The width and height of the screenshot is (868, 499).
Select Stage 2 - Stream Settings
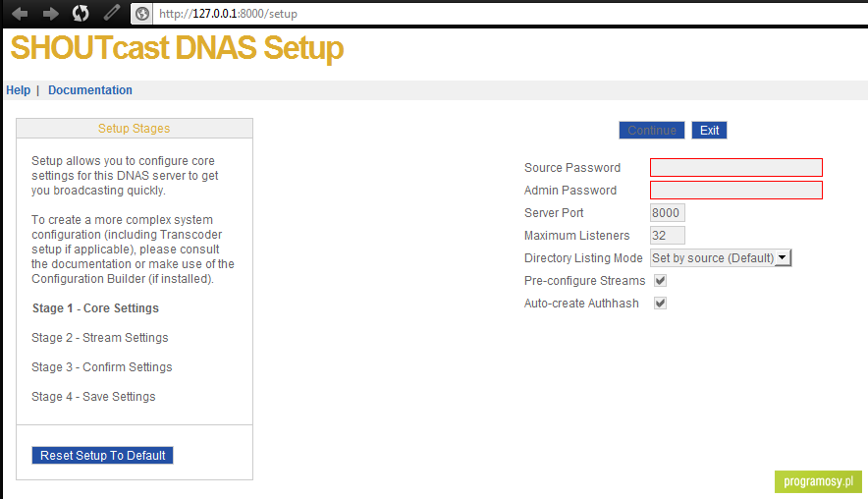coord(99,338)
